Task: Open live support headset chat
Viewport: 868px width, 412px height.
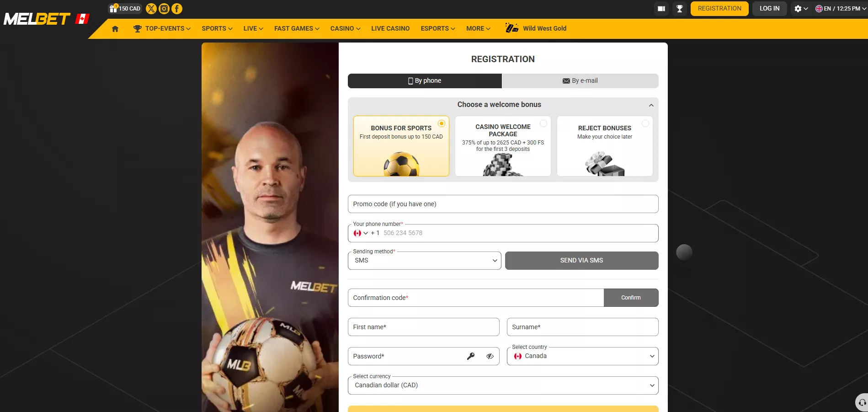Action: 862,403
